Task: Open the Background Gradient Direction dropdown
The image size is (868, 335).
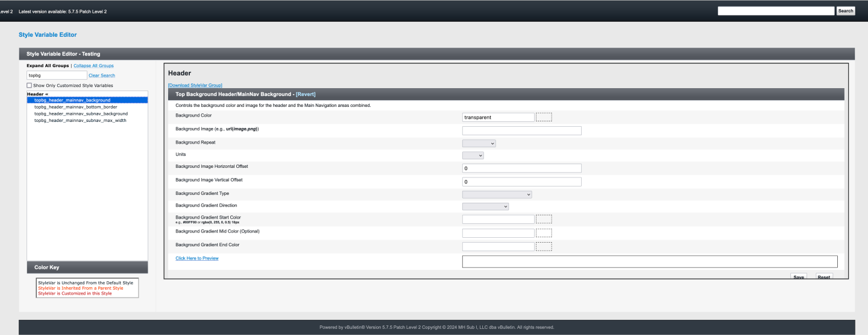Action: point(486,206)
